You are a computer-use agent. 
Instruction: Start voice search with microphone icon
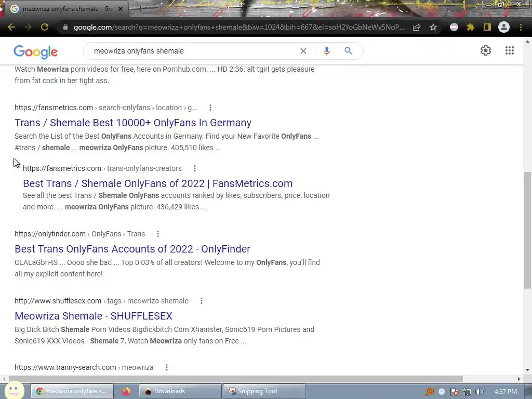click(326, 51)
